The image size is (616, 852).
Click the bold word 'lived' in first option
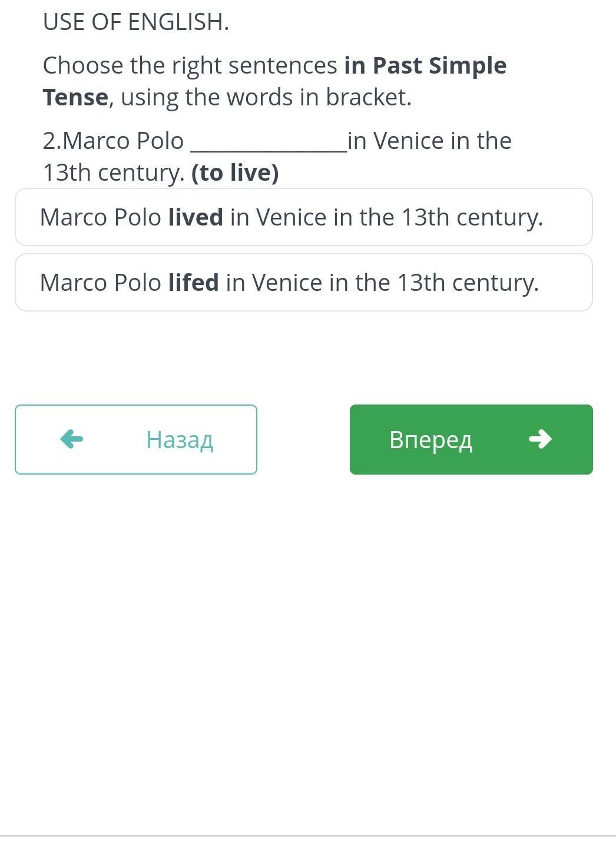click(x=196, y=217)
